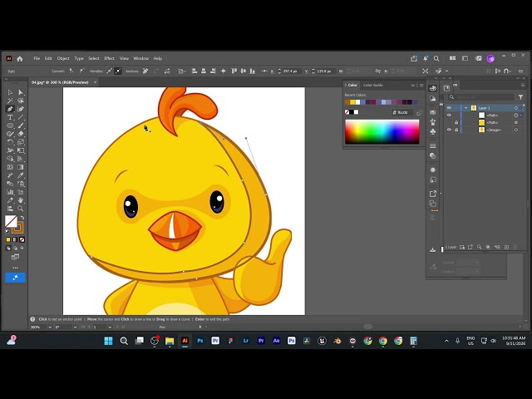The image size is (532, 399).
Task: Pick a color from the spectrum bar
Action: click(x=382, y=131)
